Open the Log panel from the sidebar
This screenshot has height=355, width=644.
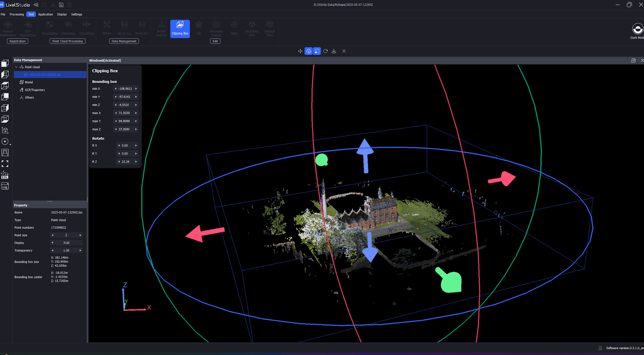click(x=5, y=186)
